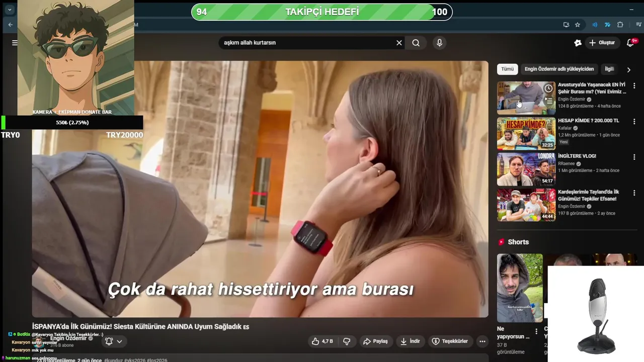Open the notifications bell with 9+ badge
Viewport: 644px width, 362px height.
(631, 43)
